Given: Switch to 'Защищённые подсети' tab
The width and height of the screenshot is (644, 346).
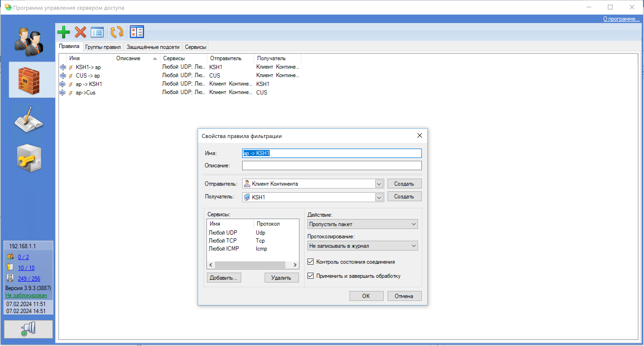Looking at the screenshot, I should (x=153, y=47).
